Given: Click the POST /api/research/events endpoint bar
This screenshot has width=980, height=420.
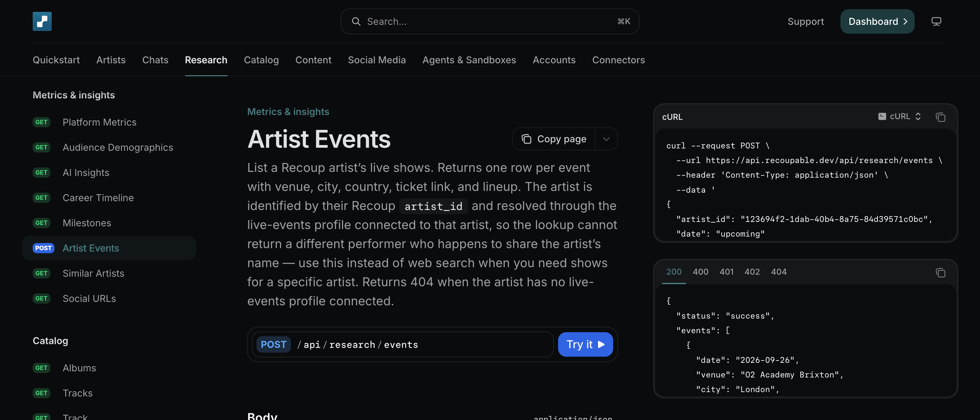Looking at the screenshot, I should pos(403,344).
